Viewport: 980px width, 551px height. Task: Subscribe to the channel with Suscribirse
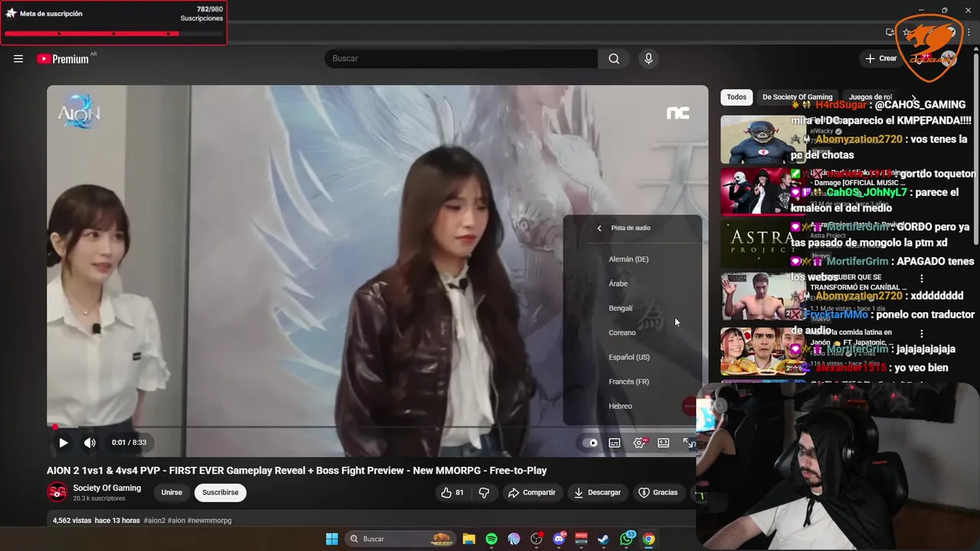[220, 493]
